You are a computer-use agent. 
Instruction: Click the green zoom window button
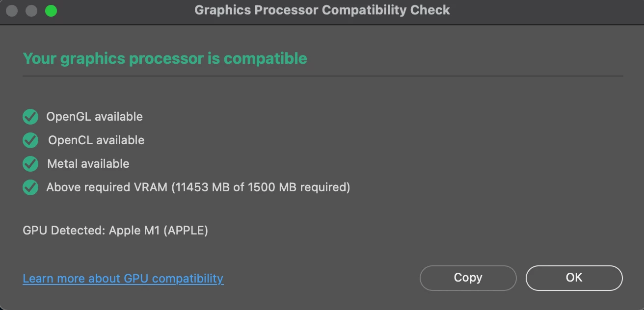click(x=51, y=10)
